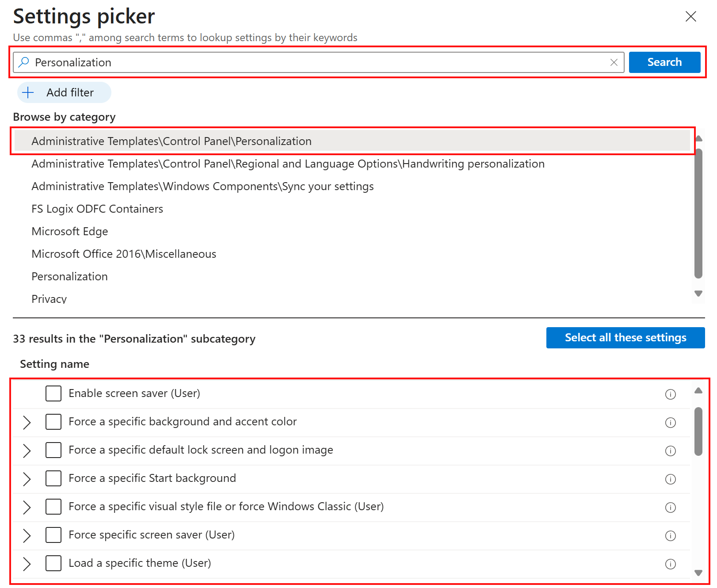Expand Force specific screen saver (User) row
This screenshot has height=588, width=717.
point(27,535)
